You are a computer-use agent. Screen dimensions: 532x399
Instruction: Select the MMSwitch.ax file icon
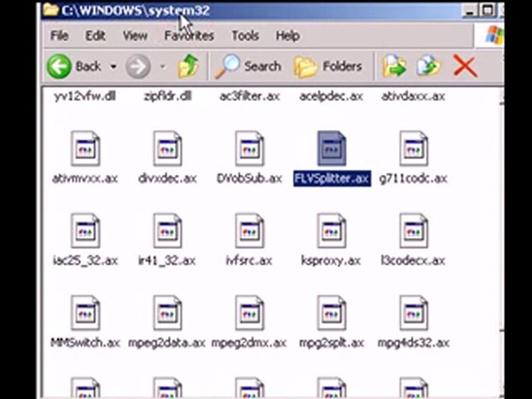tap(85, 313)
